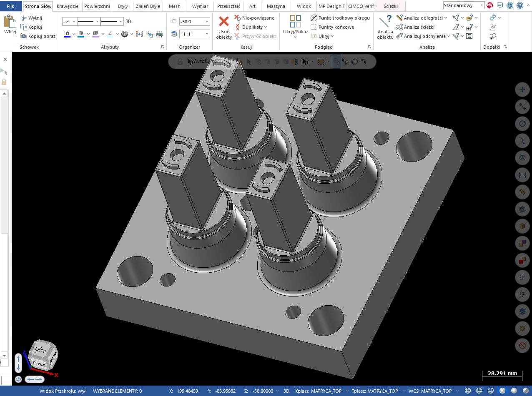The image size is (532, 396).
Task: Click the Kopiuj obraz camera icon
Action: tap(24, 36)
